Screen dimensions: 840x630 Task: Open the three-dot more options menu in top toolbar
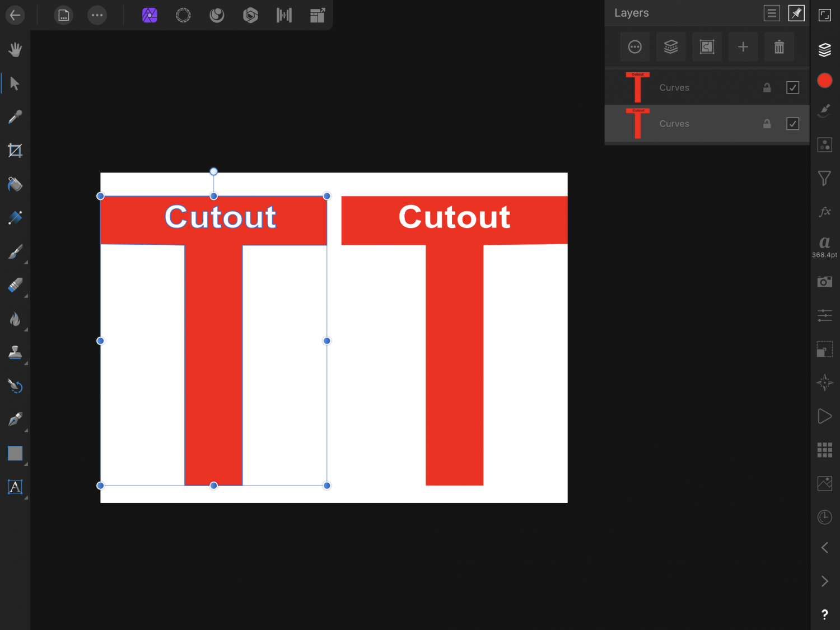(x=97, y=15)
